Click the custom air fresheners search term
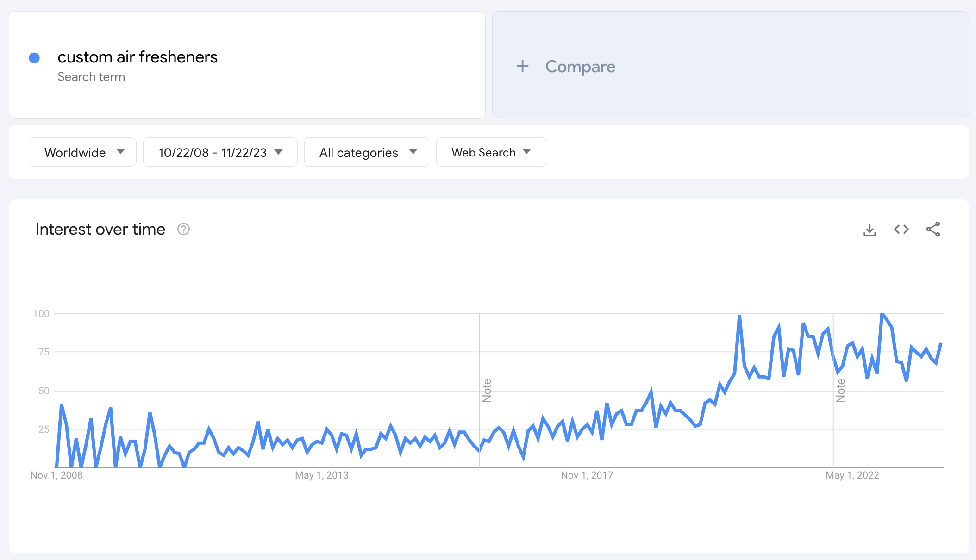 pyautogui.click(x=138, y=57)
